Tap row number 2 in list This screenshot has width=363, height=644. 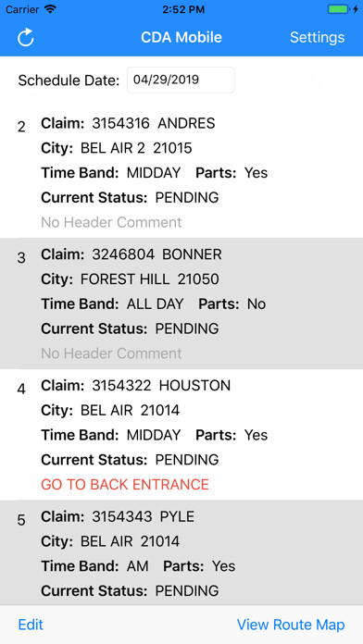tap(21, 127)
